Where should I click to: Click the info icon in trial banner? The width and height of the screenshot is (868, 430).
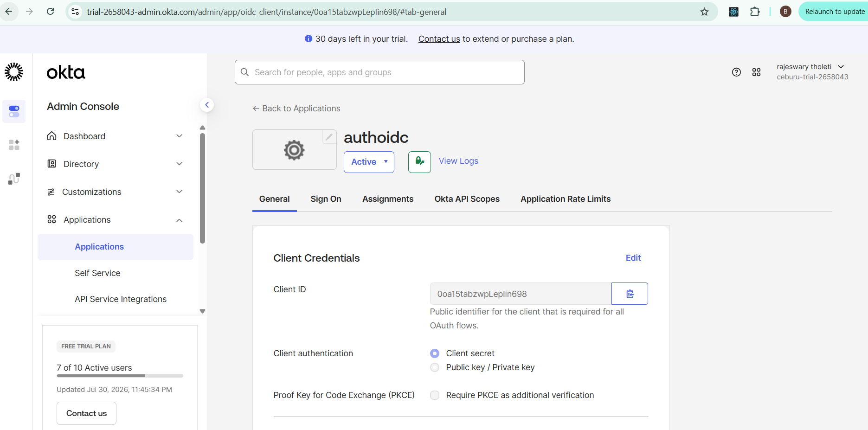[x=308, y=39]
